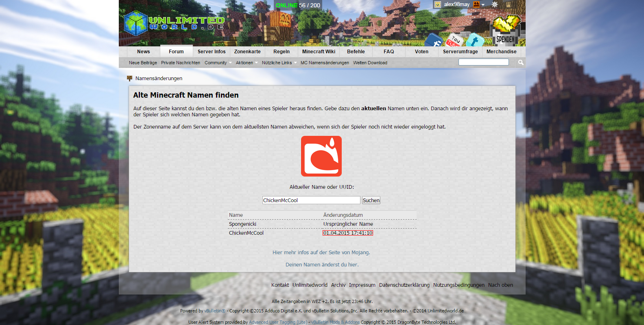Click the Unlimitedworld.de logo
644x325 pixels.
click(x=174, y=23)
